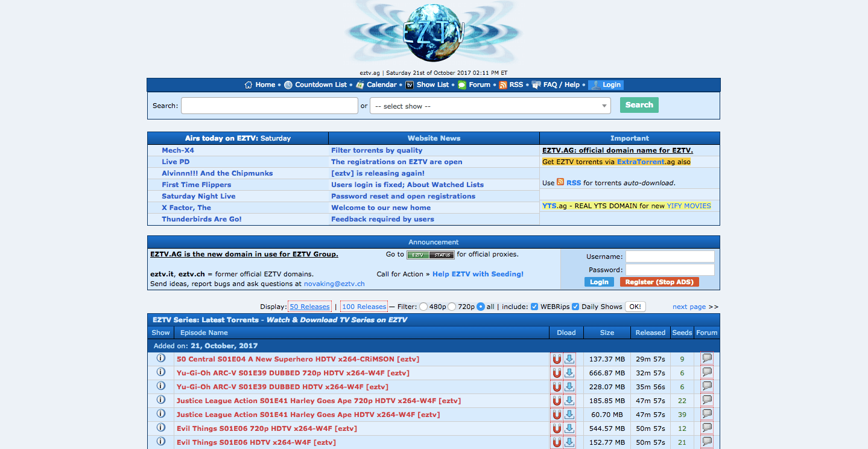Open ExtraTorrent.ag link
This screenshot has width=868, height=449.
tap(641, 162)
